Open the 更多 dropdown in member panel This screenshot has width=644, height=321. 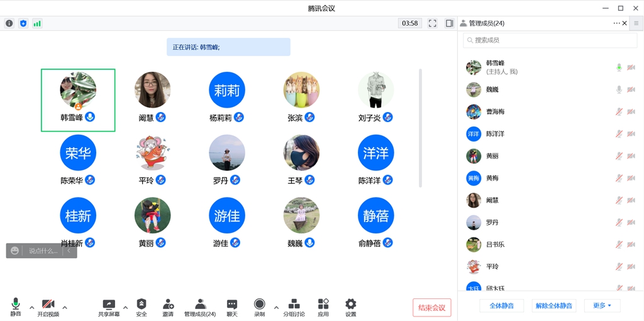pyautogui.click(x=602, y=306)
